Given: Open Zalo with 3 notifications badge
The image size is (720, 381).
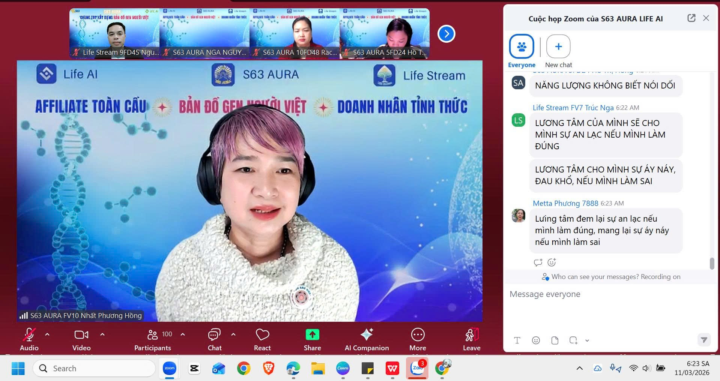Looking at the screenshot, I should (417, 368).
